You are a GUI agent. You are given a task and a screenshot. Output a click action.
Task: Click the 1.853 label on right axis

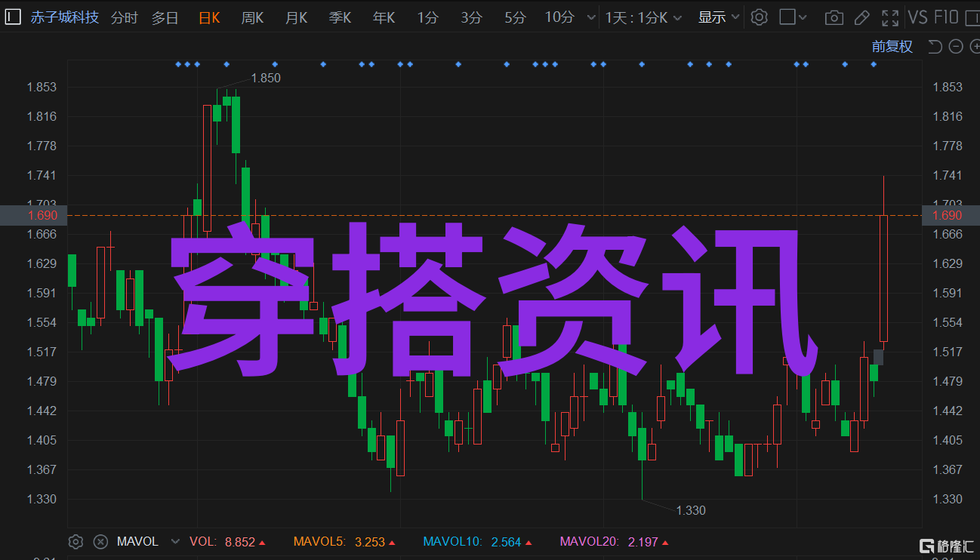click(948, 87)
